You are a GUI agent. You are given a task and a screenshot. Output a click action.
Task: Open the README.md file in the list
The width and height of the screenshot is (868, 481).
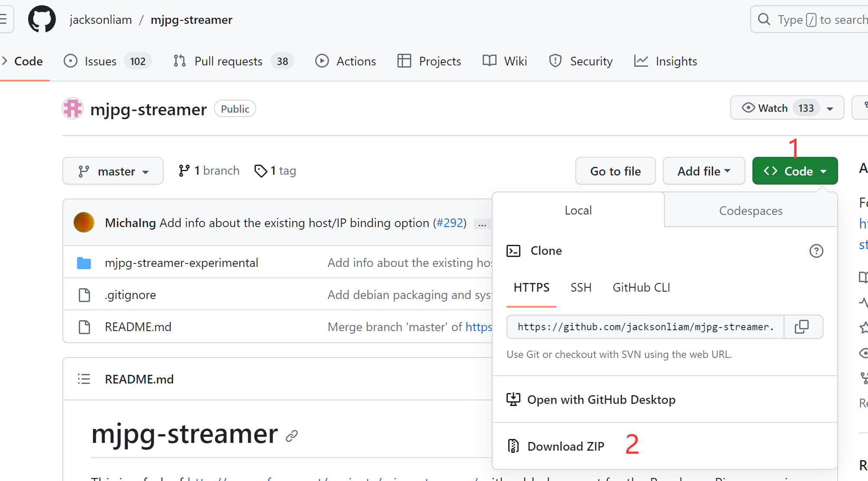coord(138,327)
